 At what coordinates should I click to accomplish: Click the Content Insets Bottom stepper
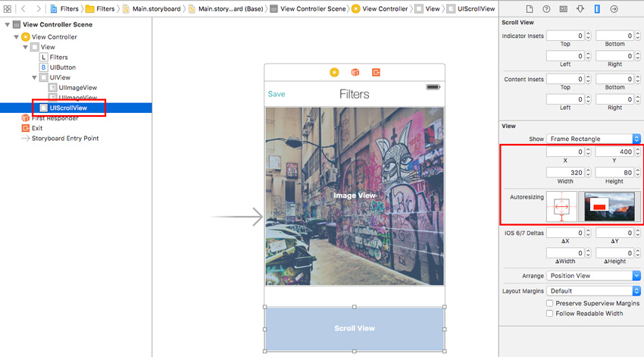[x=638, y=79]
